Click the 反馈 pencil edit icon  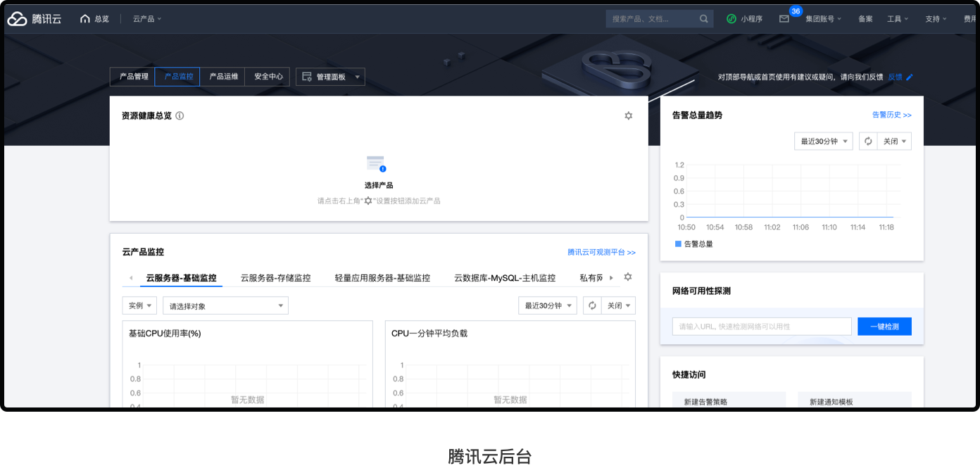click(x=910, y=77)
